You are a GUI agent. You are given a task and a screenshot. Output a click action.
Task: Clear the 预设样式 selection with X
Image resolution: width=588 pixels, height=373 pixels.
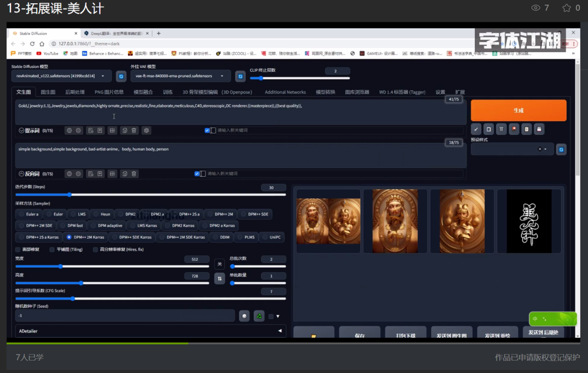pyautogui.click(x=540, y=149)
